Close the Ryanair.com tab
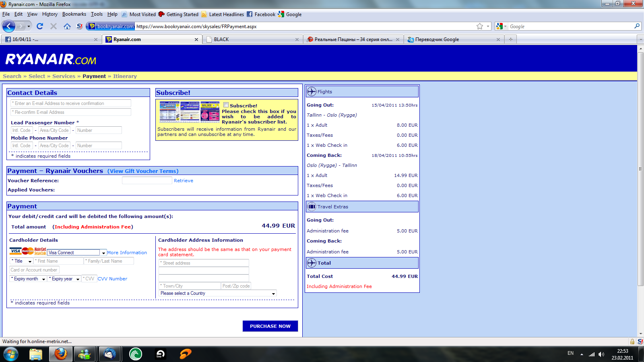Image resolution: width=644 pixels, height=362 pixels. pyautogui.click(x=196, y=39)
